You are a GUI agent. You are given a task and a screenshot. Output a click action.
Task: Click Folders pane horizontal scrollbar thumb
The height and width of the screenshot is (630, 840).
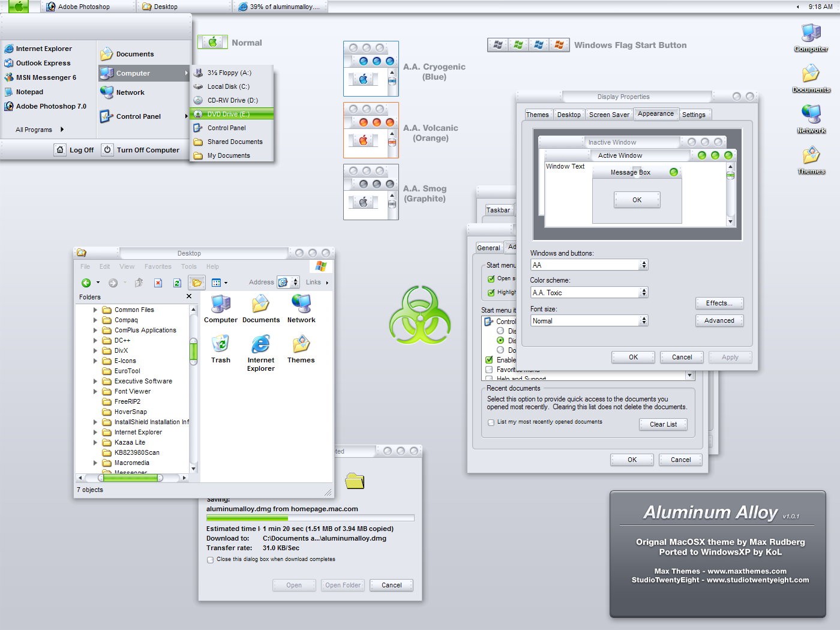coord(130,478)
